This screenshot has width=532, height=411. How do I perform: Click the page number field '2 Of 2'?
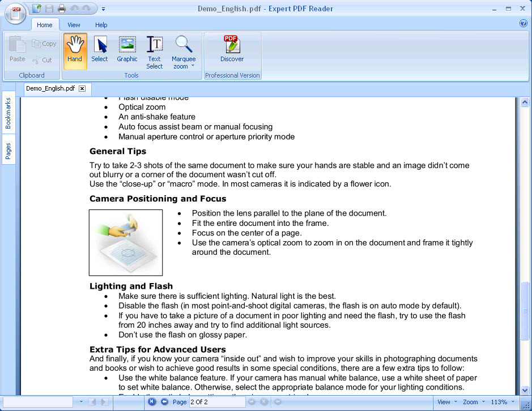[x=217, y=402]
